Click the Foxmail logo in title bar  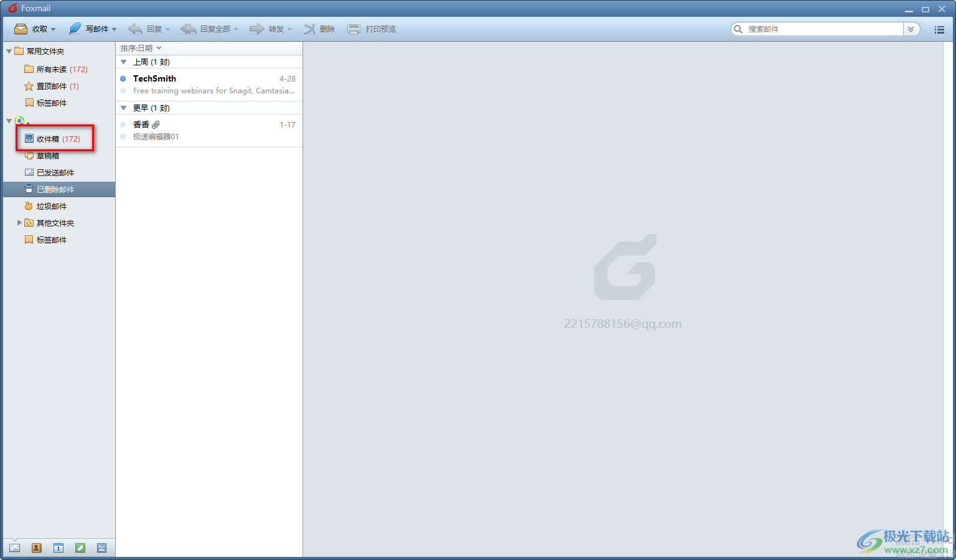12,8
